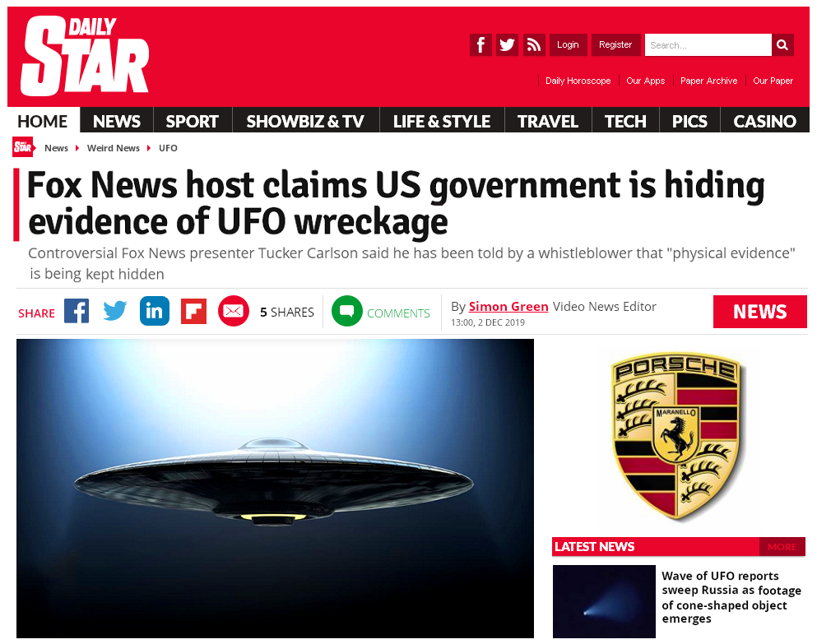Click the search magnifier button
This screenshot has height=644, width=817.
point(782,44)
